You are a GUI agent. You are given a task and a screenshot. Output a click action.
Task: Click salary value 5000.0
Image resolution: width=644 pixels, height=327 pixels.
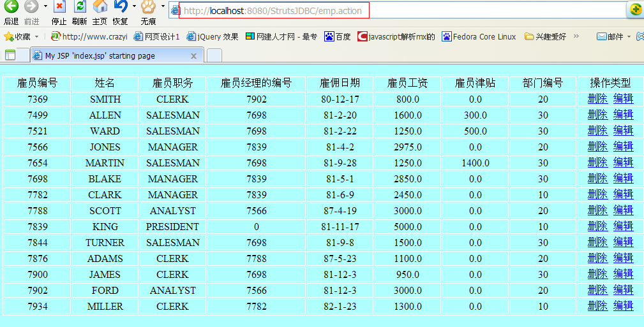pos(408,226)
